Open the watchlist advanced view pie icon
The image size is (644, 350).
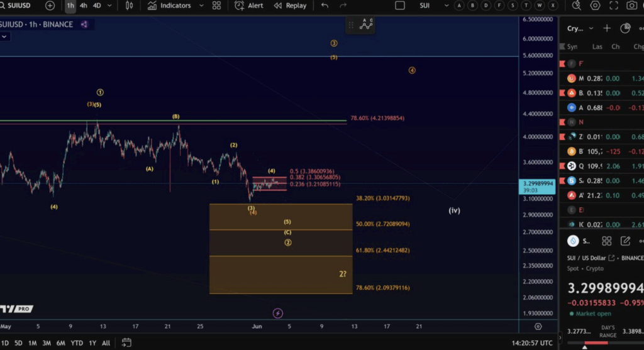coord(625,28)
